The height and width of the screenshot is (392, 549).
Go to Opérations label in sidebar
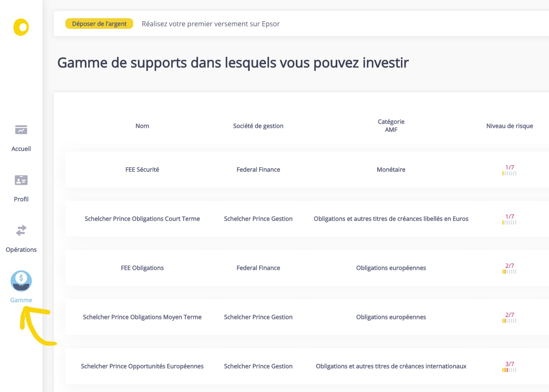pyautogui.click(x=21, y=250)
